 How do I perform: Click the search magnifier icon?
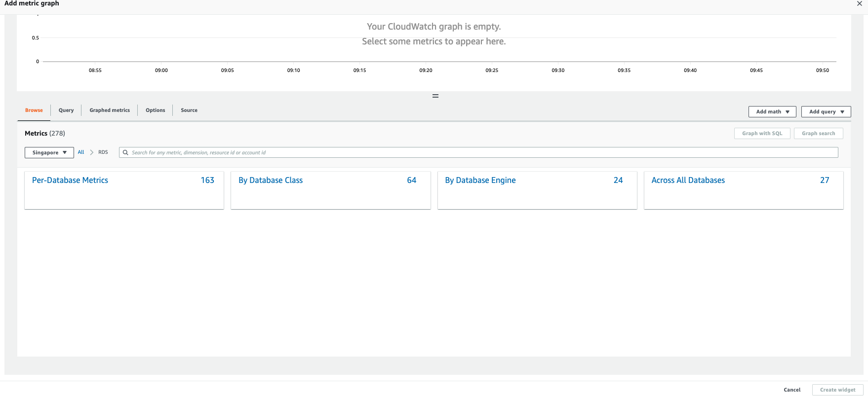(x=125, y=153)
